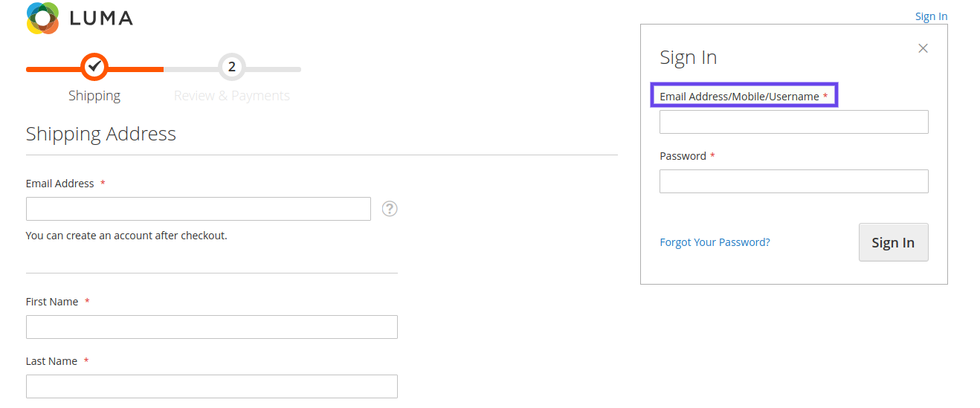
Task: Click the Shipping Address heading
Action: point(101,134)
